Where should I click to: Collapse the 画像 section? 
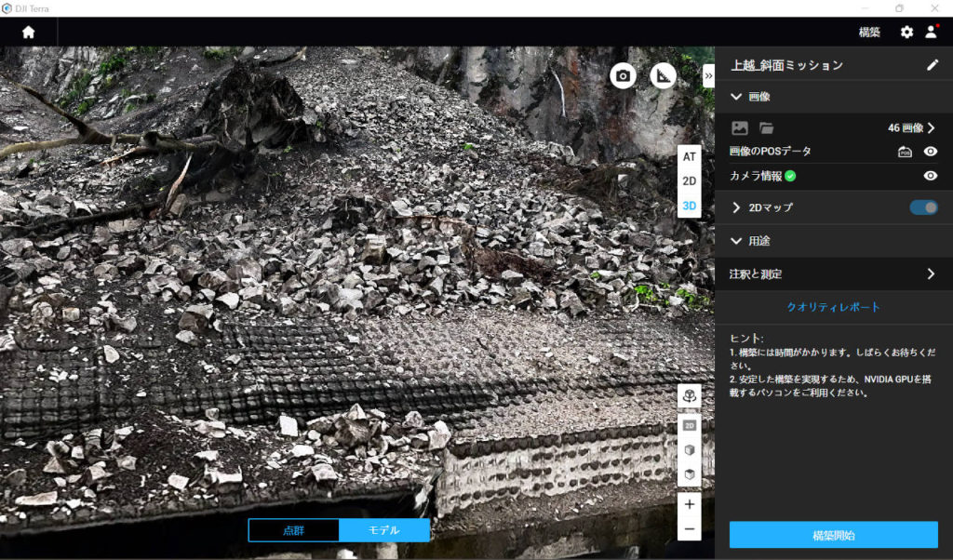tap(738, 96)
